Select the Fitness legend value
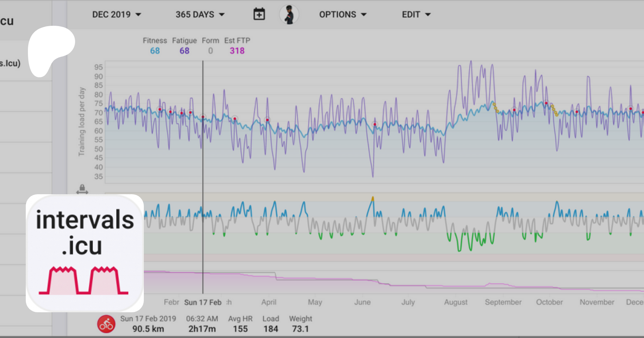The image size is (644, 338). point(155,51)
